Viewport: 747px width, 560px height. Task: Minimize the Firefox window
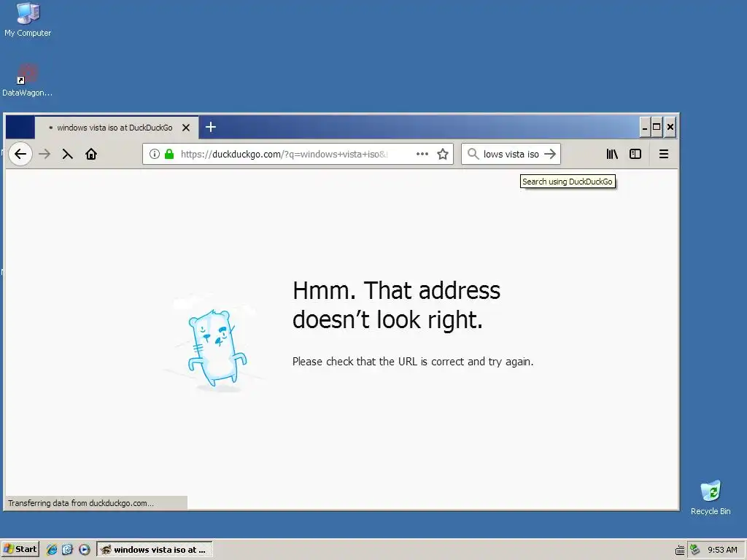point(645,127)
